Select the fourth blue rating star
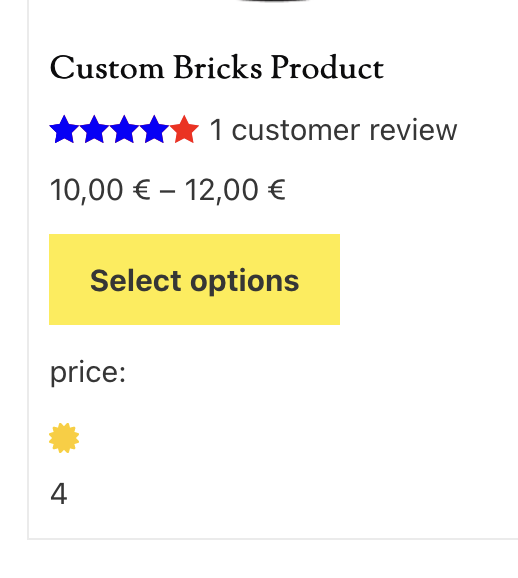The image size is (518, 578). point(154,129)
